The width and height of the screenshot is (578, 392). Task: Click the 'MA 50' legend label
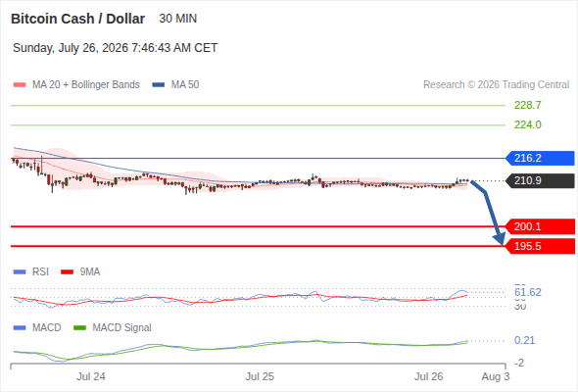[185, 85]
